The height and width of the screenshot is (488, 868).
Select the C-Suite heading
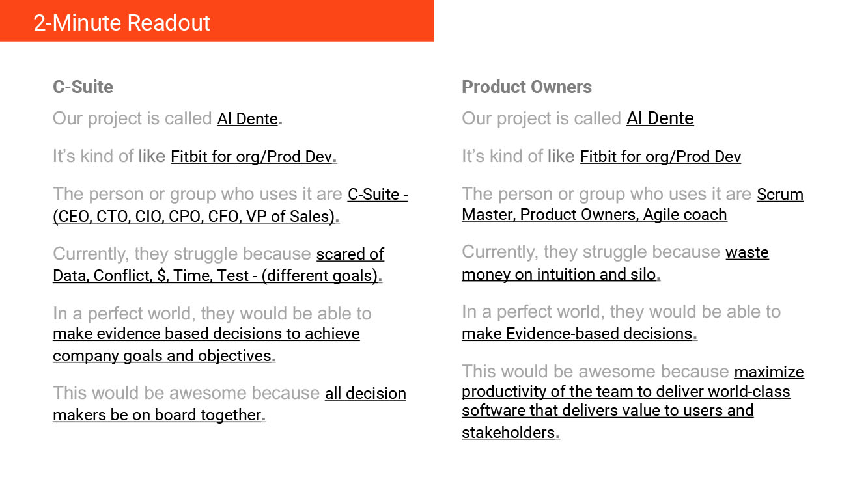(83, 87)
